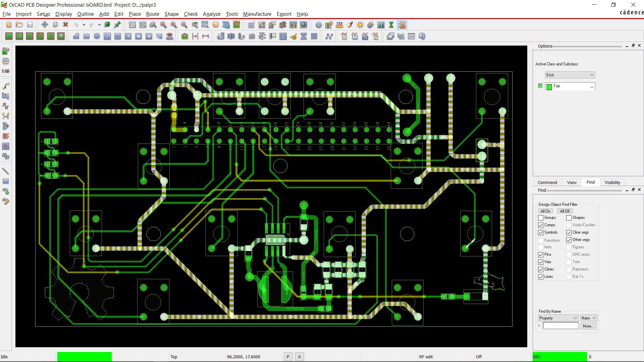This screenshot has width=644, height=362.
Task: Click the blue Show Element info icon
Action: point(319,25)
